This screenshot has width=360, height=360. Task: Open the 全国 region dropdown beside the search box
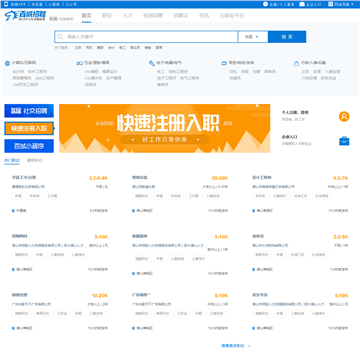pyautogui.click(x=253, y=37)
